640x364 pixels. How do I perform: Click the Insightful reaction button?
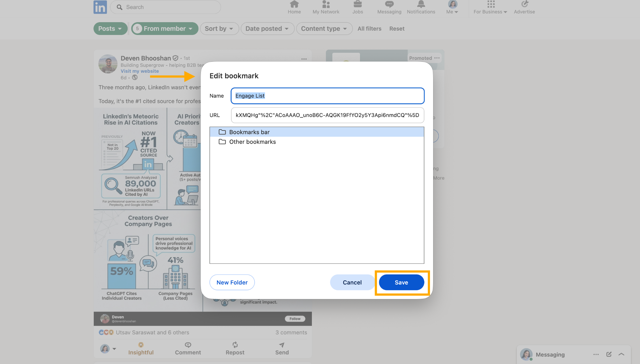pos(141,348)
